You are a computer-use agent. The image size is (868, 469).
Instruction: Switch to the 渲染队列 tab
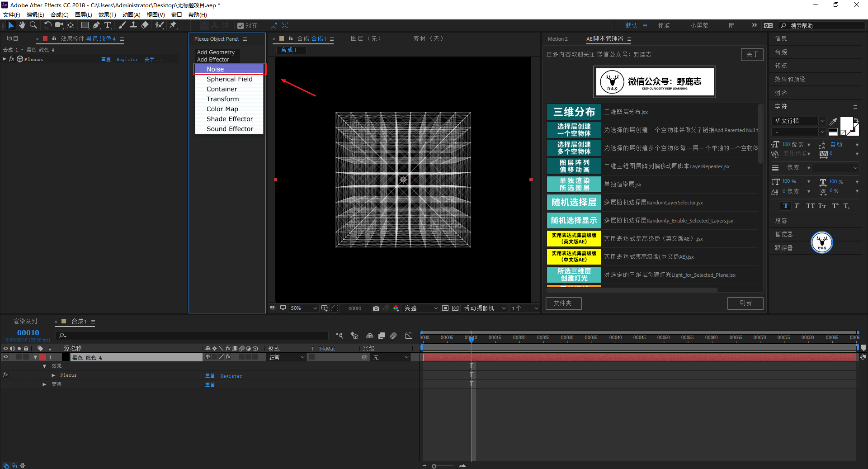[25, 322]
